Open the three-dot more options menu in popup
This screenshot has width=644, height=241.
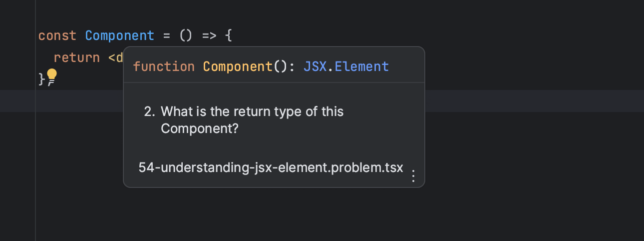413,176
